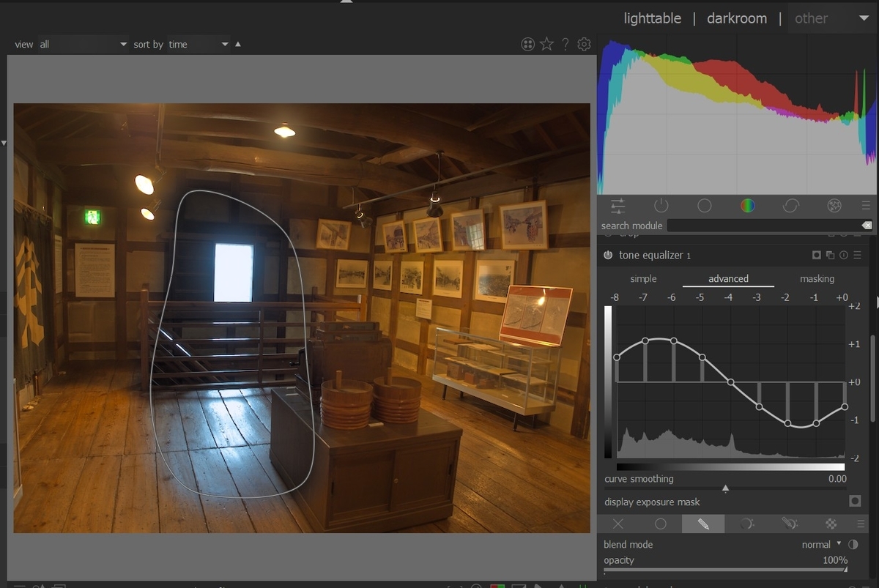Select the base modules circle group

[705, 206]
